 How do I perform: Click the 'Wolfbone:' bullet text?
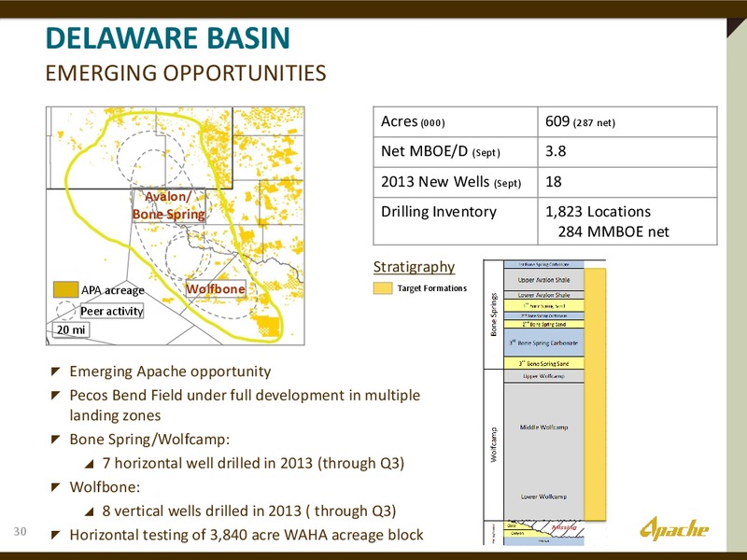pos(105,486)
